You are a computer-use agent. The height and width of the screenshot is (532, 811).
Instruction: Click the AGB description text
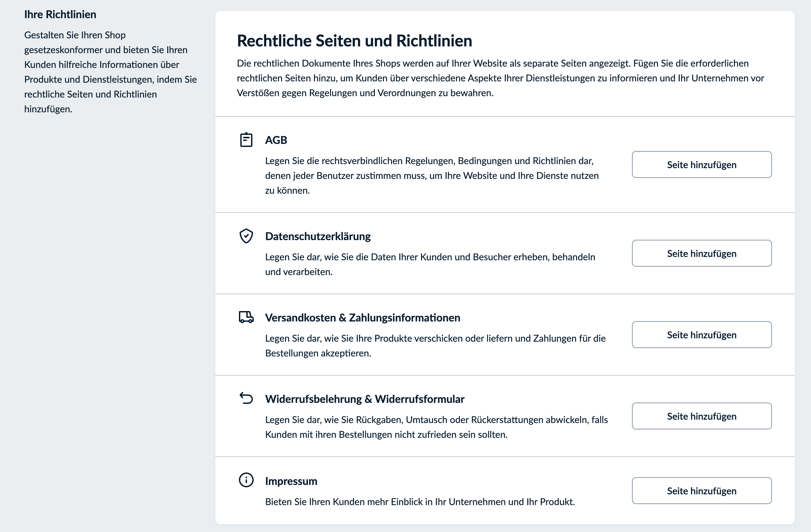coord(431,176)
